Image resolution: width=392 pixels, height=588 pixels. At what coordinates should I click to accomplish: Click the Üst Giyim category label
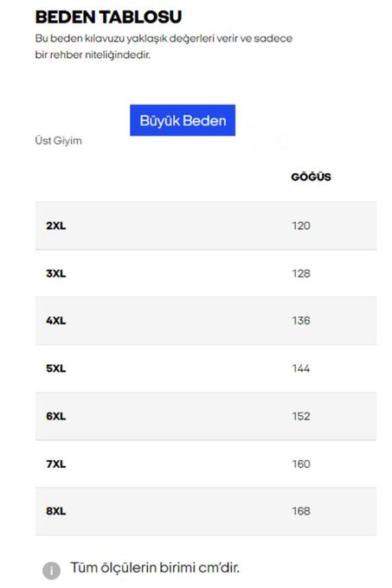58,141
